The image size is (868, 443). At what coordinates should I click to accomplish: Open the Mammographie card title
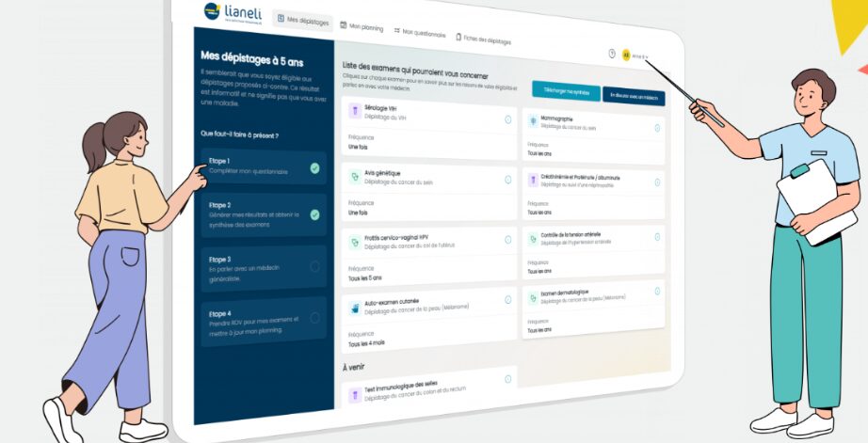pos(556,119)
